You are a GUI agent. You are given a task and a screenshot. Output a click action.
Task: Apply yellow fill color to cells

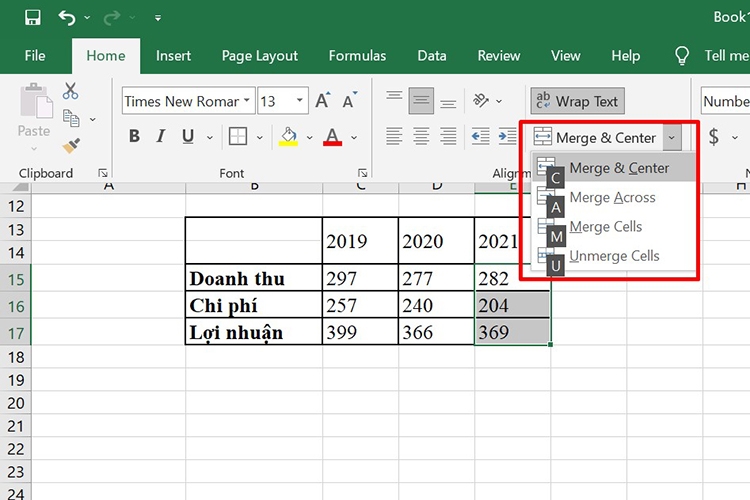pyautogui.click(x=288, y=136)
